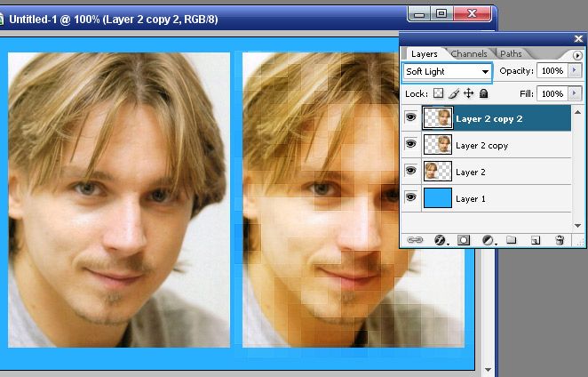Select the Layer 2 copy 2 thumbnail
Viewport: 588px width, 377px height.
438,118
